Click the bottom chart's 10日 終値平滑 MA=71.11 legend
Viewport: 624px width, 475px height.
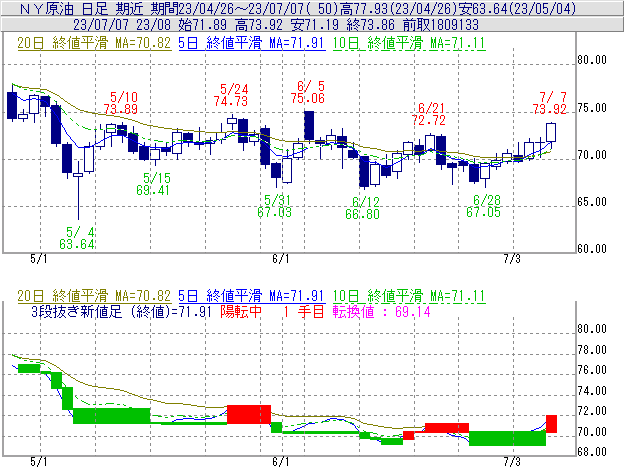point(409,296)
